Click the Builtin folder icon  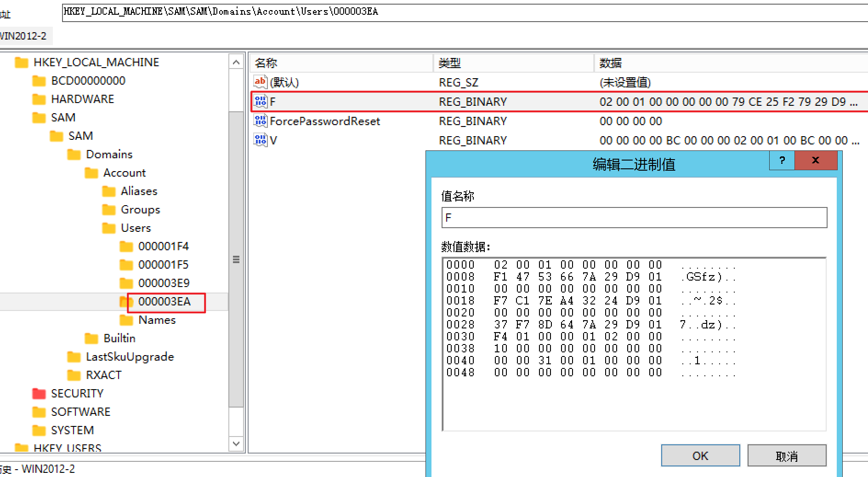coord(91,338)
